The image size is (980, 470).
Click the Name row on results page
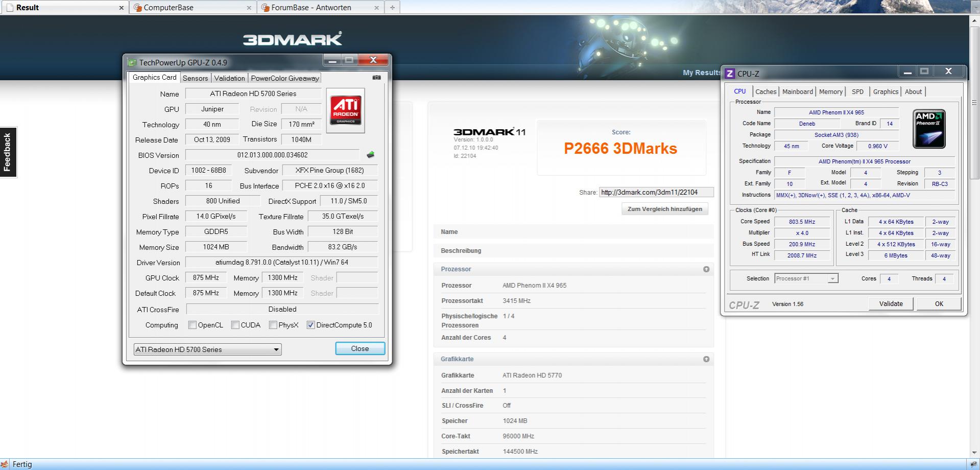tap(573, 232)
